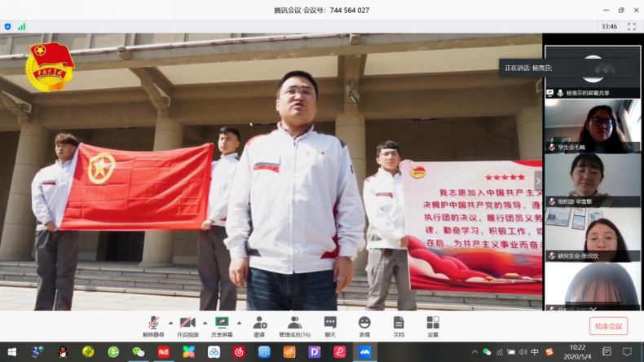The width and height of the screenshot is (644, 362).
Task: Select 研究生会-张欣欣 video thumbnail
Action: [593, 235]
